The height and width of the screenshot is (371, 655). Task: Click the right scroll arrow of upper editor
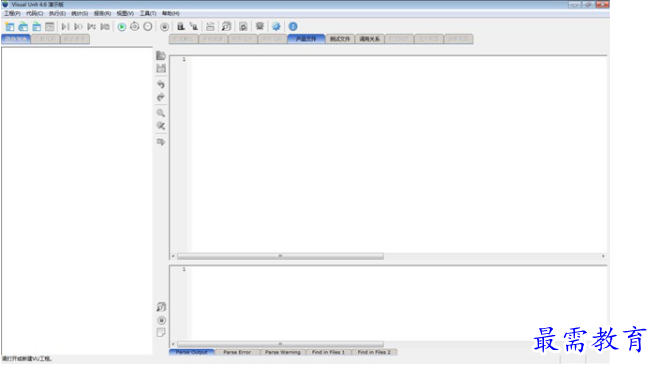point(603,256)
